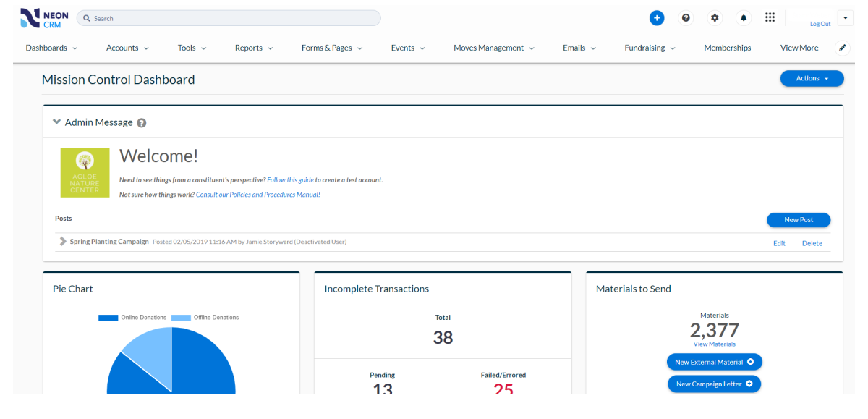Screen dimensions: 868x419
Task: Open the settings gear icon
Action: [x=715, y=18]
